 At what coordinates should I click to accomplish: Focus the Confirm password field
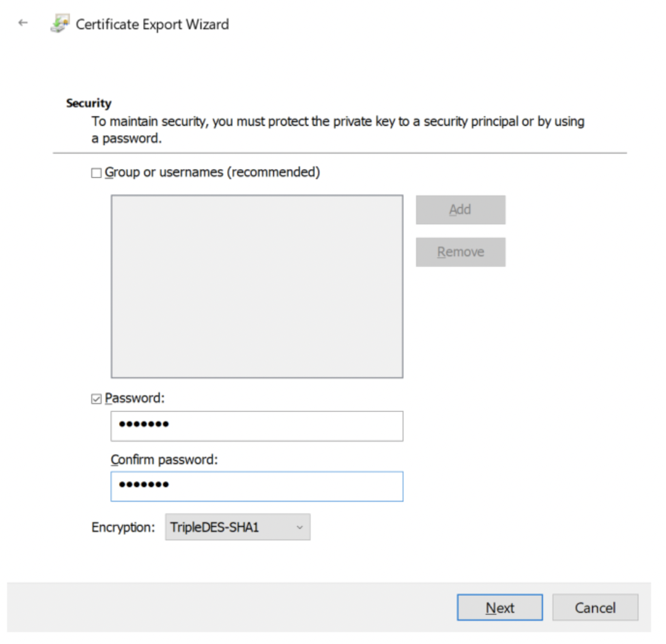257,486
